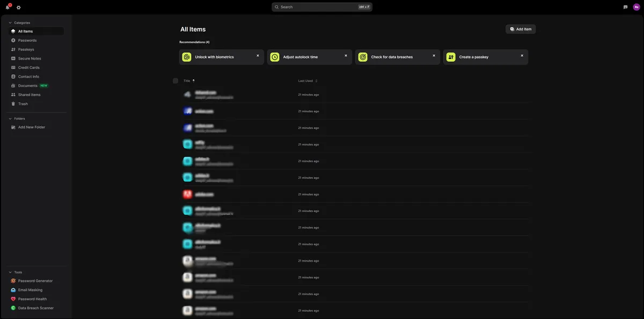Go to Contact Info category
This screenshot has height=319, width=644.
coord(36,77)
